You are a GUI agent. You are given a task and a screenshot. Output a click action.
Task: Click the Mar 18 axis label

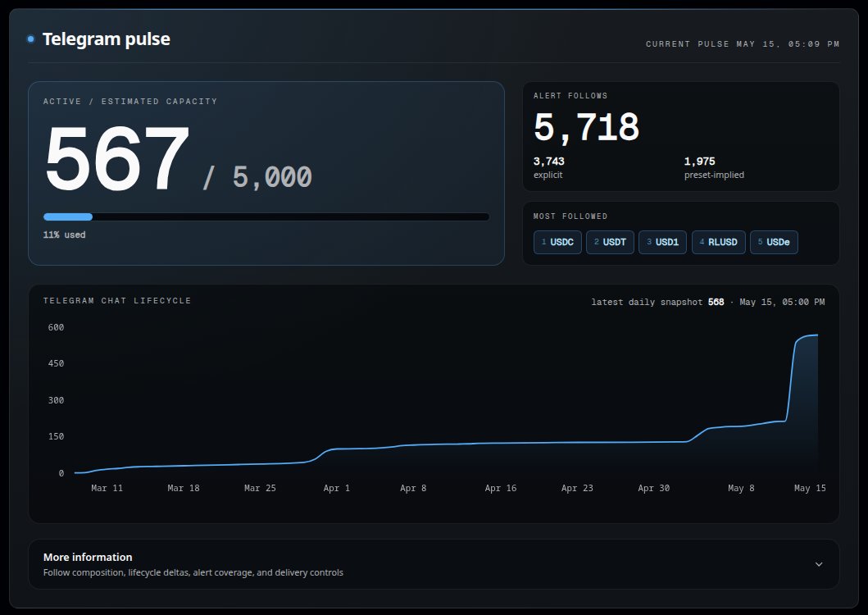[184, 488]
